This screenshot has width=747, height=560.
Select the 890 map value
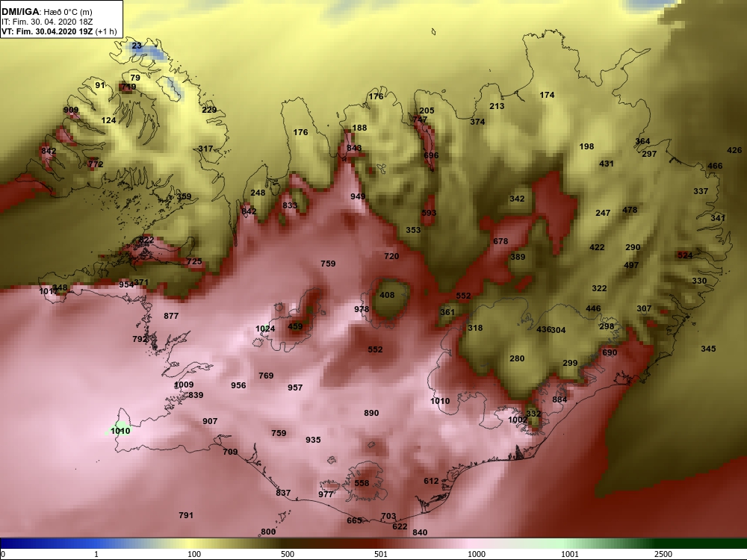[x=371, y=413]
